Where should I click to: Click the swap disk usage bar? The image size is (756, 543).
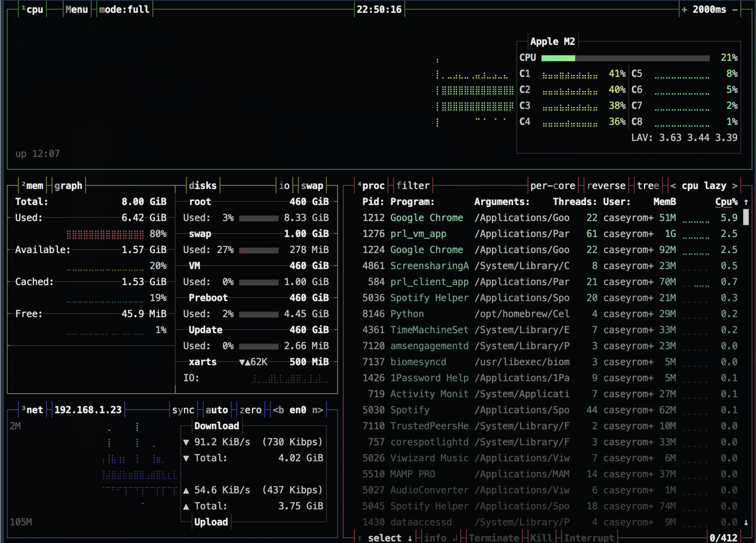(x=259, y=250)
